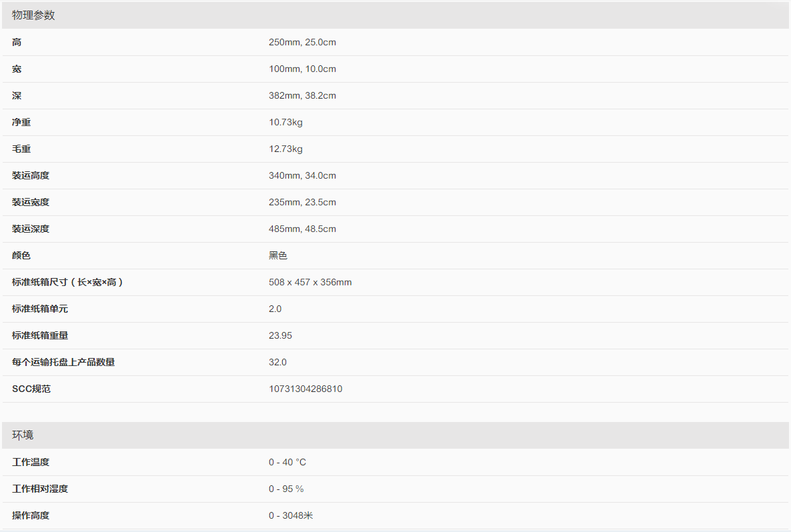The width and height of the screenshot is (791, 532).
Task: Click the 环境 section header
Action: point(23,435)
